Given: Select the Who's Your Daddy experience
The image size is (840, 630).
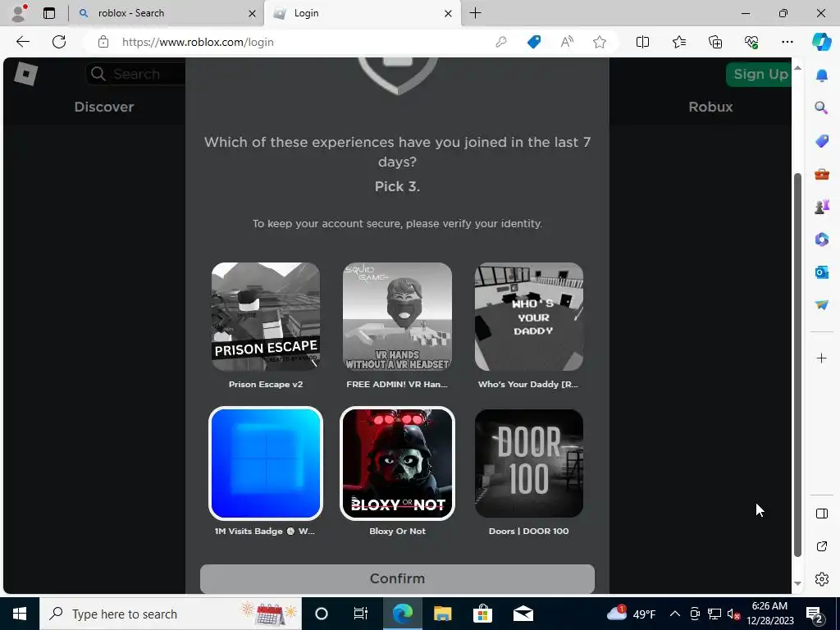Looking at the screenshot, I should (x=529, y=317).
